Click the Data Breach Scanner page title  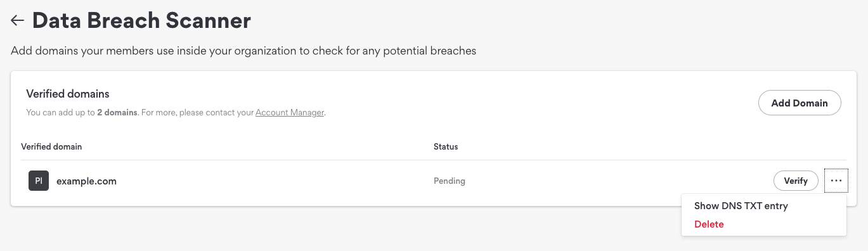141,21
